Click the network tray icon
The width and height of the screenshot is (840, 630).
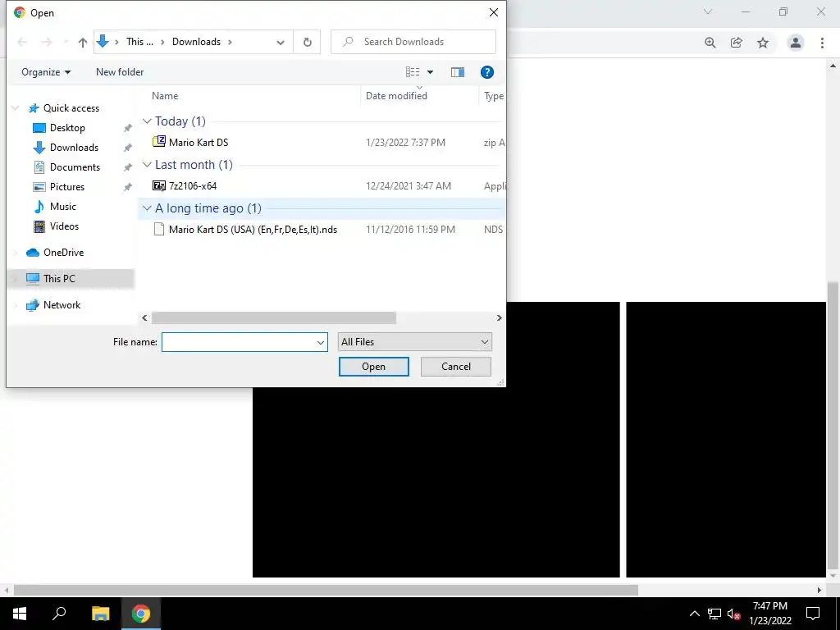point(714,614)
